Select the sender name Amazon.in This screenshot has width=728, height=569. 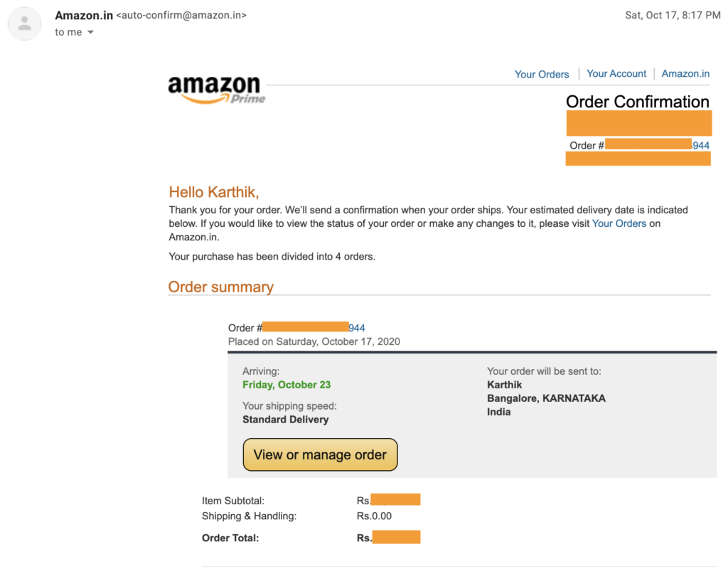[x=84, y=15]
